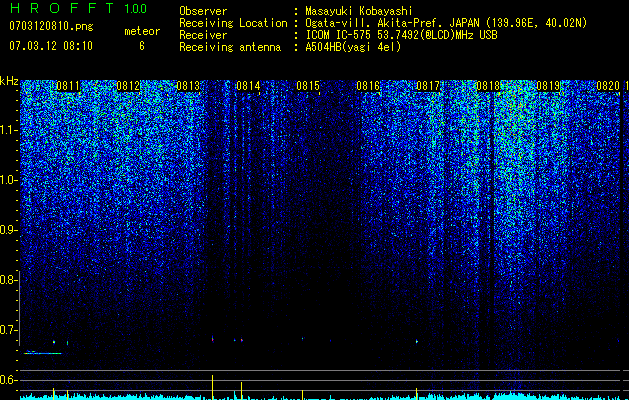Click the 0813 time marker
The height and width of the screenshot is (400, 629).
pyautogui.click(x=188, y=86)
